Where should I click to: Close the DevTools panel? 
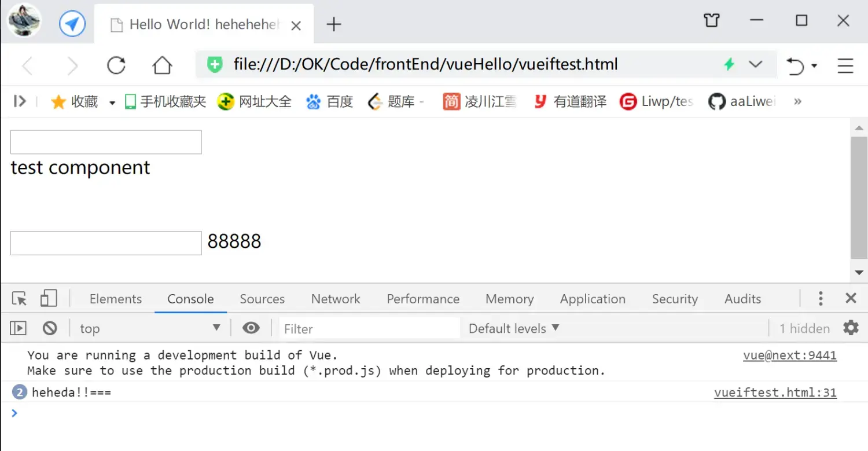click(851, 298)
